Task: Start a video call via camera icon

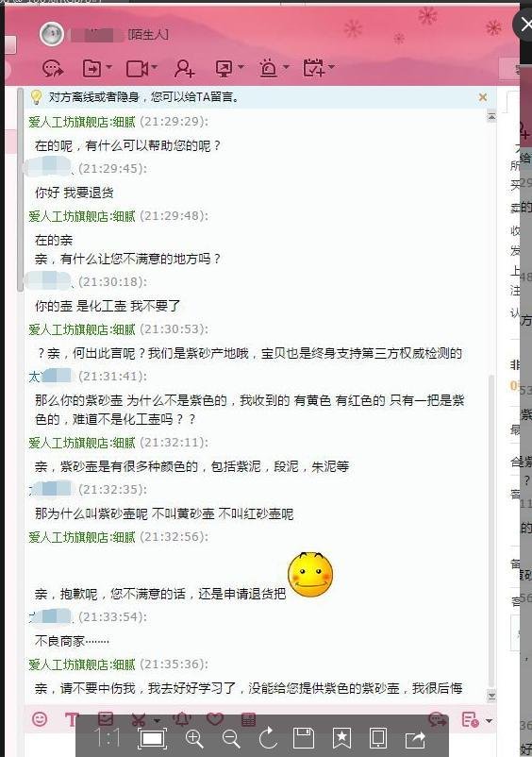Action: pyautogui.click(x=137, y=69)
